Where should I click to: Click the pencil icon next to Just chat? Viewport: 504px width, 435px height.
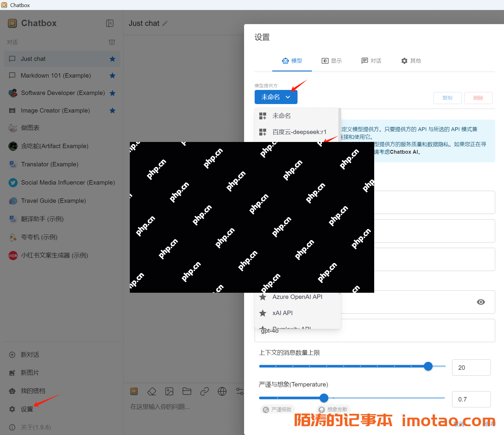(x=165, y=23)
